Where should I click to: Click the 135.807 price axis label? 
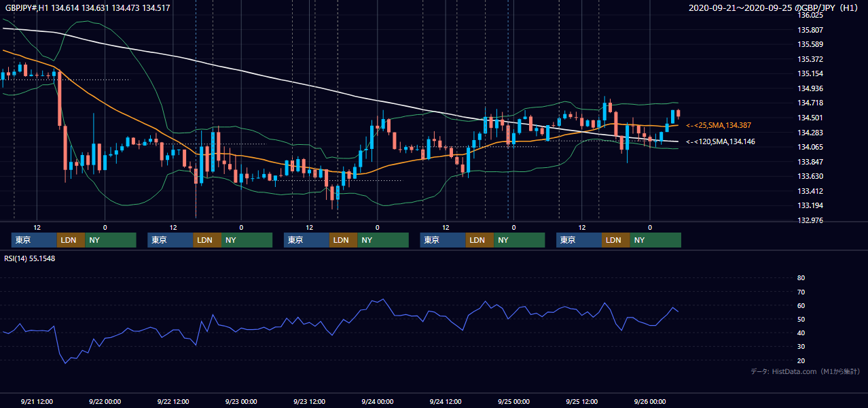point(812,30)
